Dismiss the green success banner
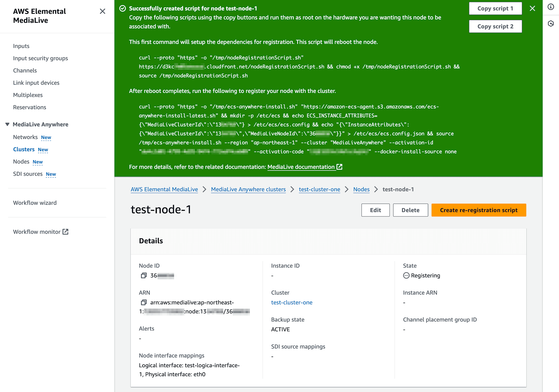The width and height of the screenshot is (559, 392). click(x=532, y=8)
